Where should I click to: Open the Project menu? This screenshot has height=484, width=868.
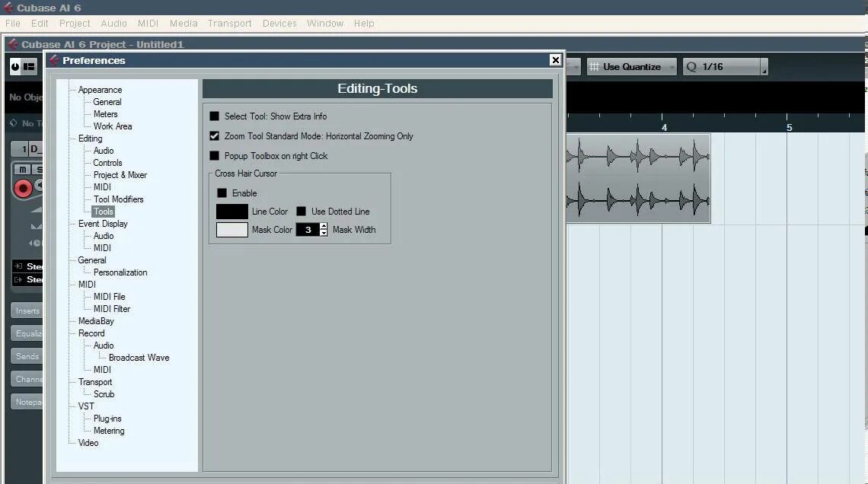click(75, 24)
